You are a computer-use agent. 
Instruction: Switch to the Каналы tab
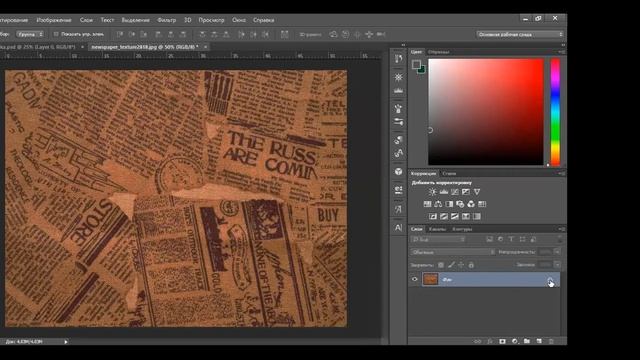point(438,229)
